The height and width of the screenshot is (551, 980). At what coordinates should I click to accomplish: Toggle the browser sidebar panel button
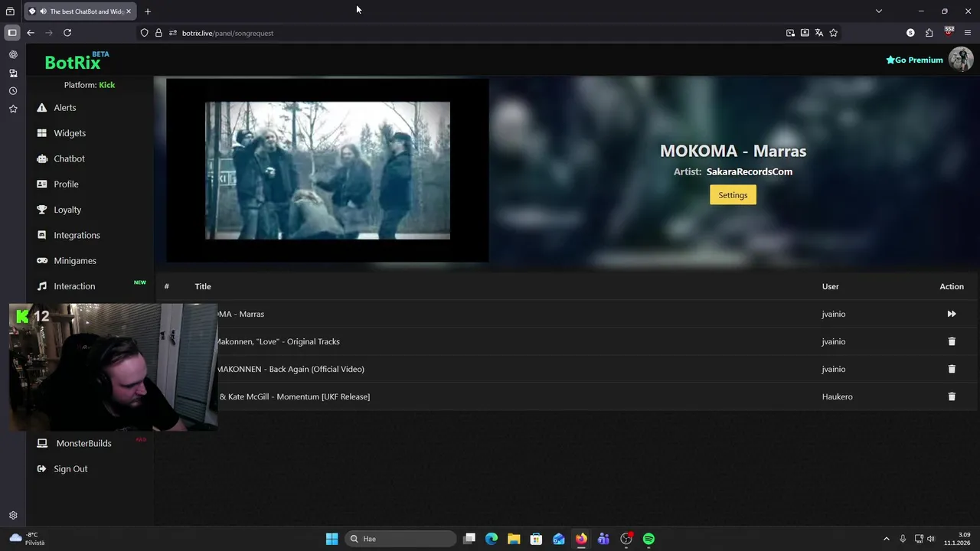[12, 33]
